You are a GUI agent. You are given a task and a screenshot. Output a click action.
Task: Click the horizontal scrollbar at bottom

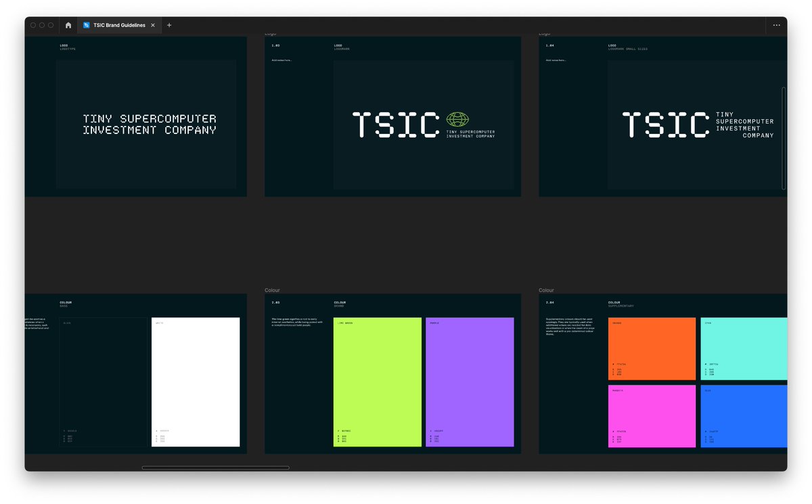pos(215,467)
